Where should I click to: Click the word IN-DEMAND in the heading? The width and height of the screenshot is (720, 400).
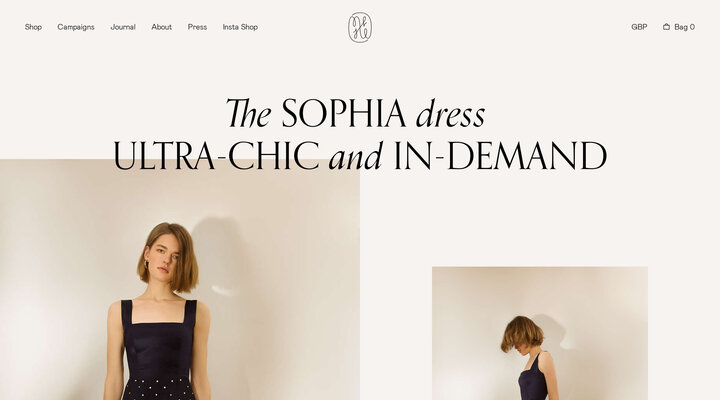[x=501, y=156]
